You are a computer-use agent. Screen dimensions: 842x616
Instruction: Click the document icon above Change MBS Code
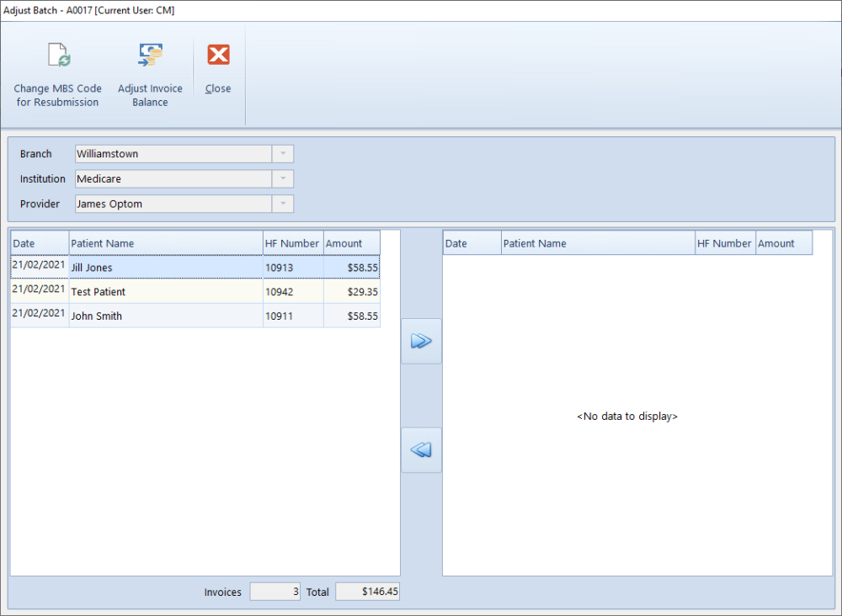[57, 54]
